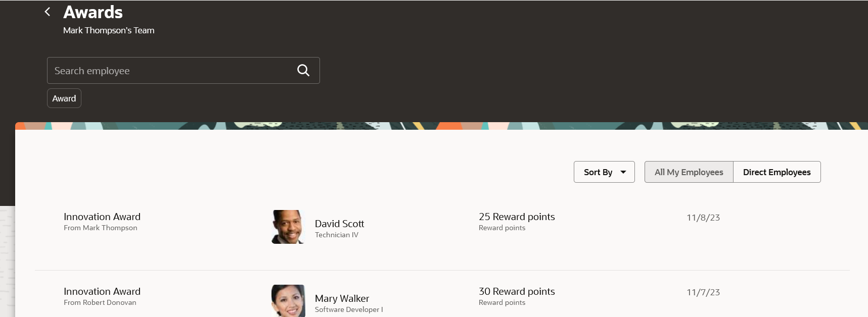Focus the Search employee field
868x317 pixels.
pyautogui.click(x=184, y=71)
